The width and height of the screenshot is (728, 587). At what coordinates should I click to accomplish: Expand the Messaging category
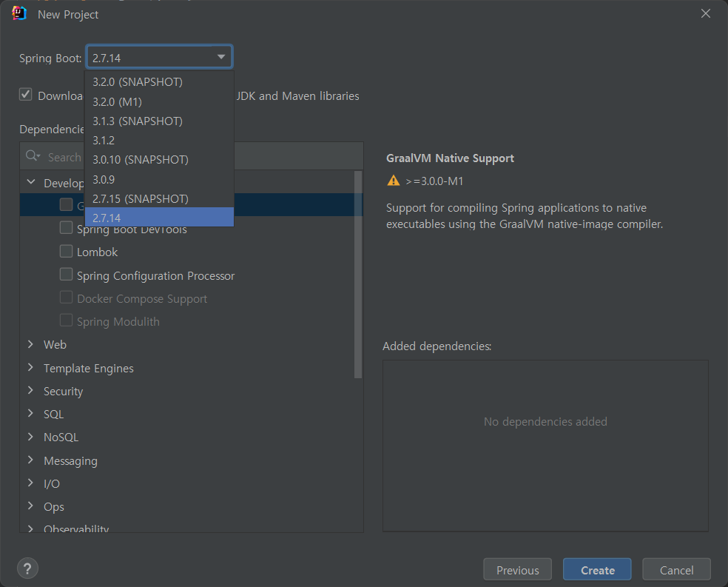click(x=30, y=460)
